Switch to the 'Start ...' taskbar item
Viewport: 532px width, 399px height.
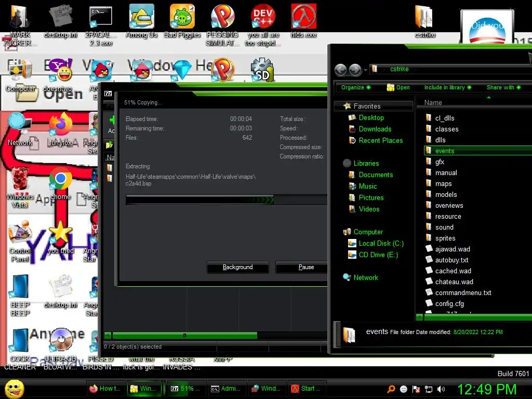pos(306,389)
